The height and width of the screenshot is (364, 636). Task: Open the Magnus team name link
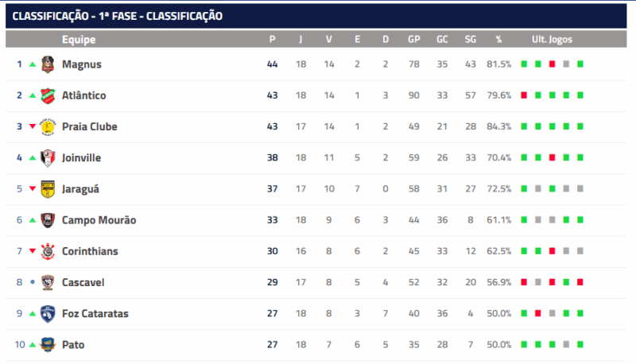coord(82,64)
